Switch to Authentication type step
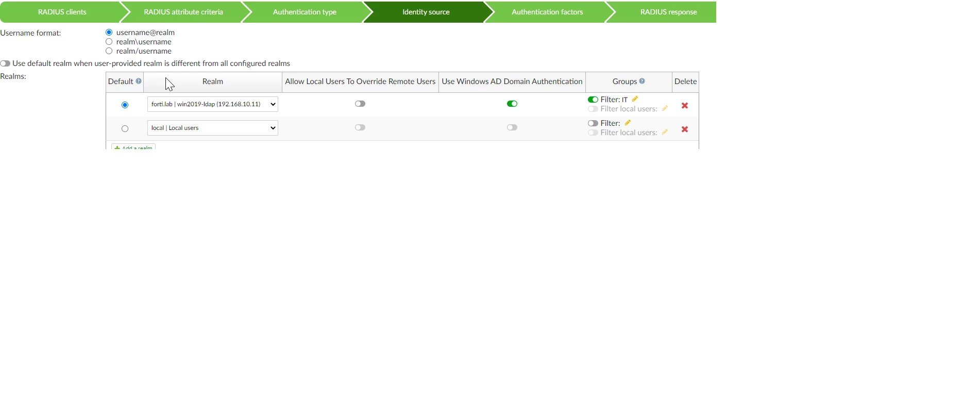Screen dimensions: 980x395 click(x=305, y=12)
